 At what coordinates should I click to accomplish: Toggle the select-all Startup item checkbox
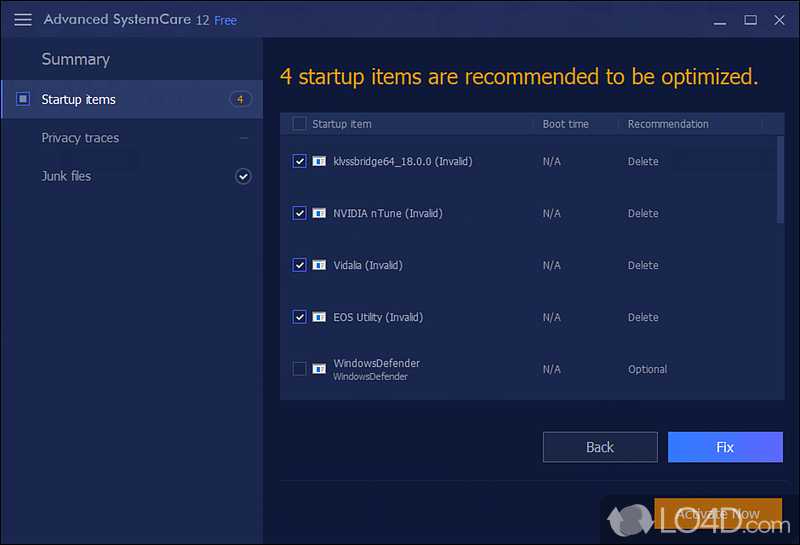click(x=299, y=124)
